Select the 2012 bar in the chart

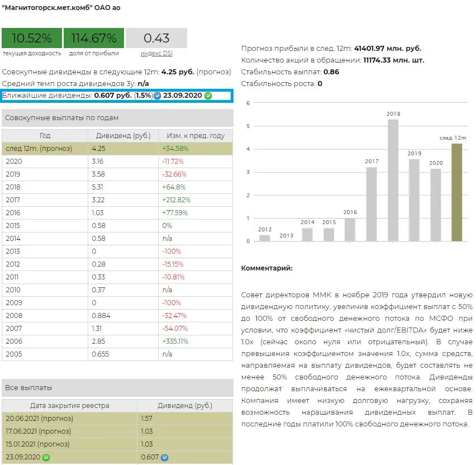[x=265, y=238]
